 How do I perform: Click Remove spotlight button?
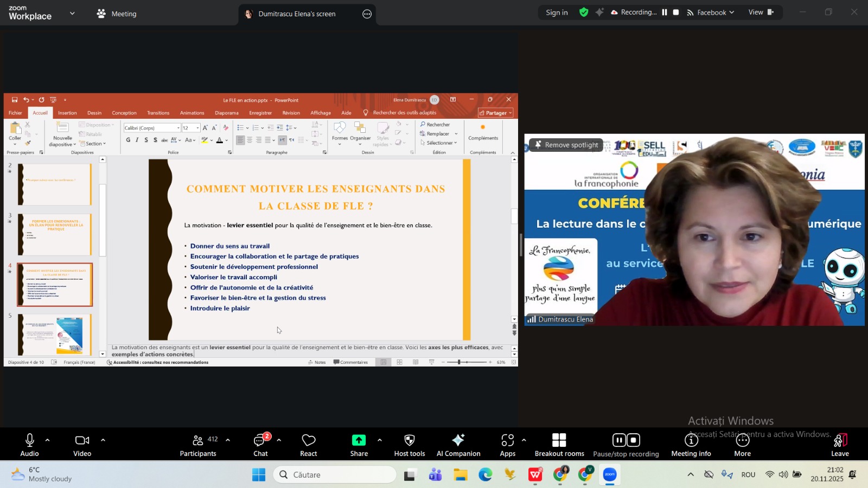[566, 145]
